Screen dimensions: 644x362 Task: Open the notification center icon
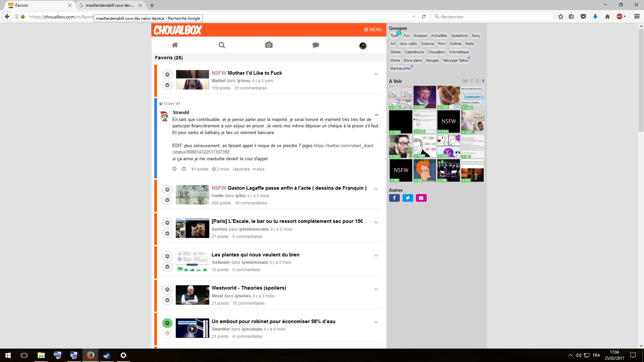pyautogui.click(x=633, y=355)
